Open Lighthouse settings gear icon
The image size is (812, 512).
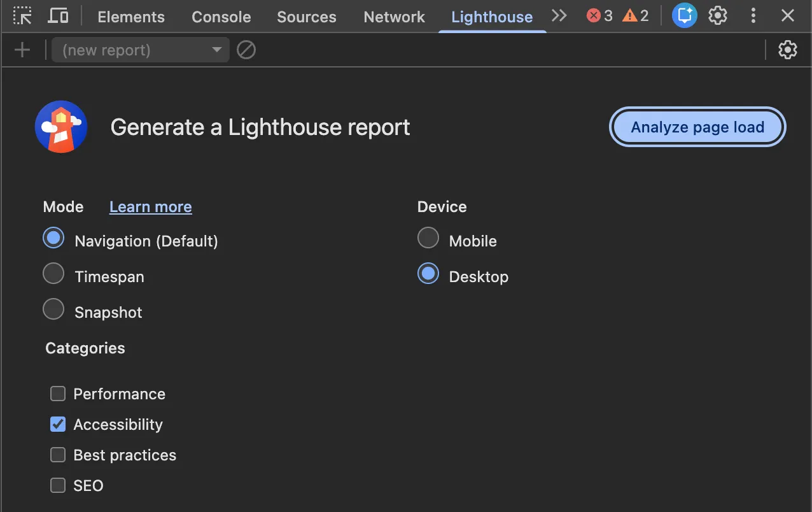click(788, 50)
